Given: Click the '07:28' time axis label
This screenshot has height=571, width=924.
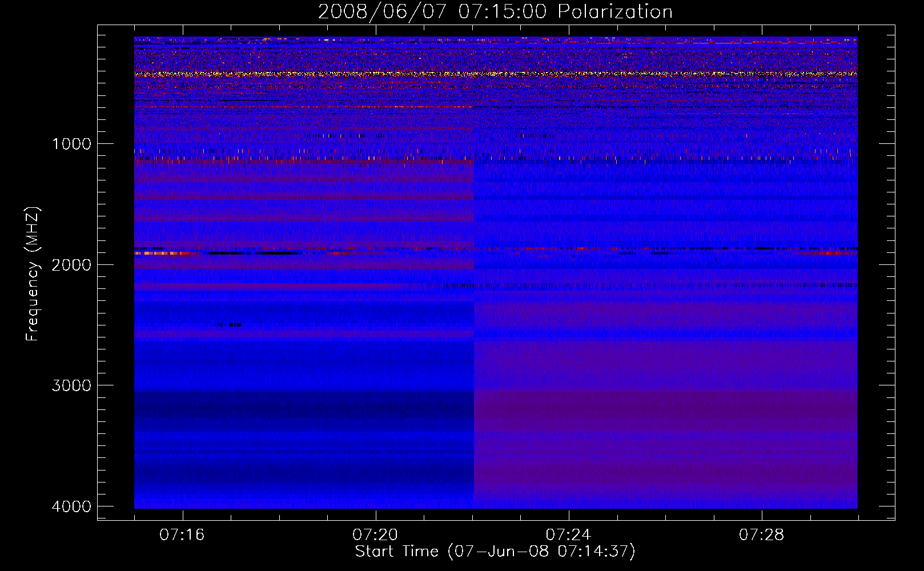Looking at the screenshot, I should (x=762, y=535).
